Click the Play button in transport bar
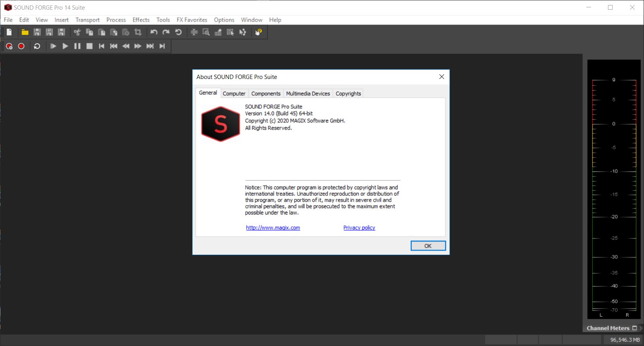The image size is (644, 346). pos(65,46)
